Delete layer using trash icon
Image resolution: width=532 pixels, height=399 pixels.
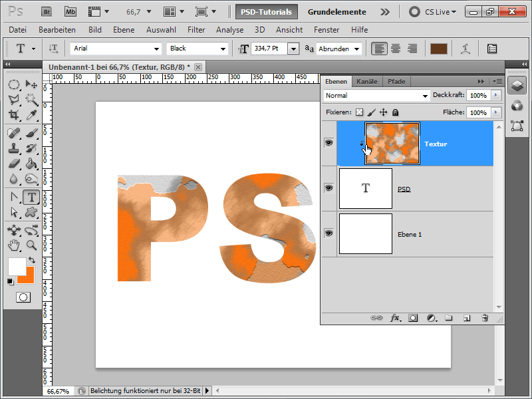(485, 318)
